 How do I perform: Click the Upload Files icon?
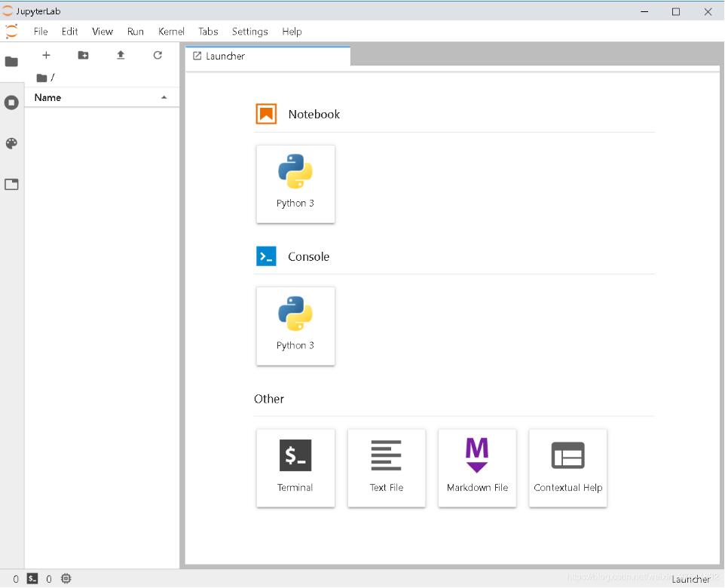pos(121,55)
